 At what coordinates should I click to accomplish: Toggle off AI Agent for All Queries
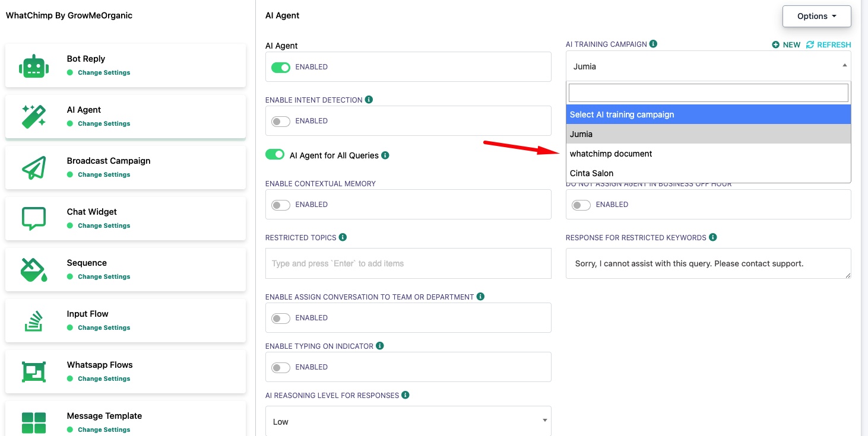pyautogui.click(x=275, y=155)
